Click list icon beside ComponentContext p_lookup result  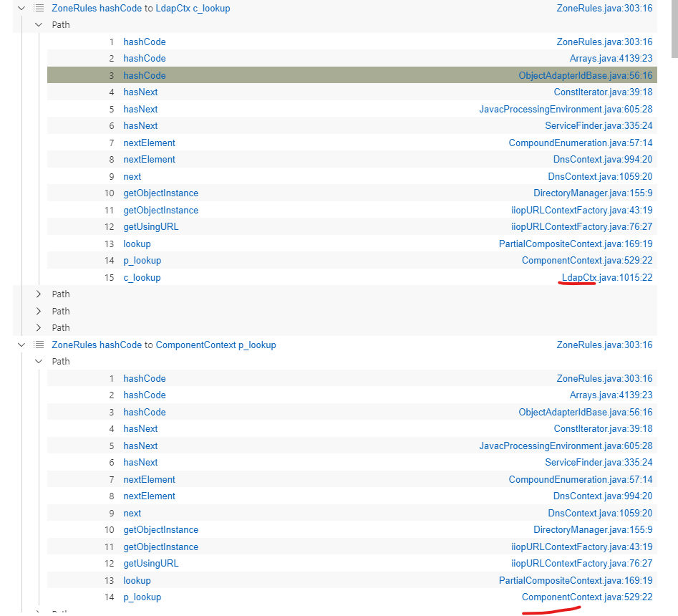39,345
